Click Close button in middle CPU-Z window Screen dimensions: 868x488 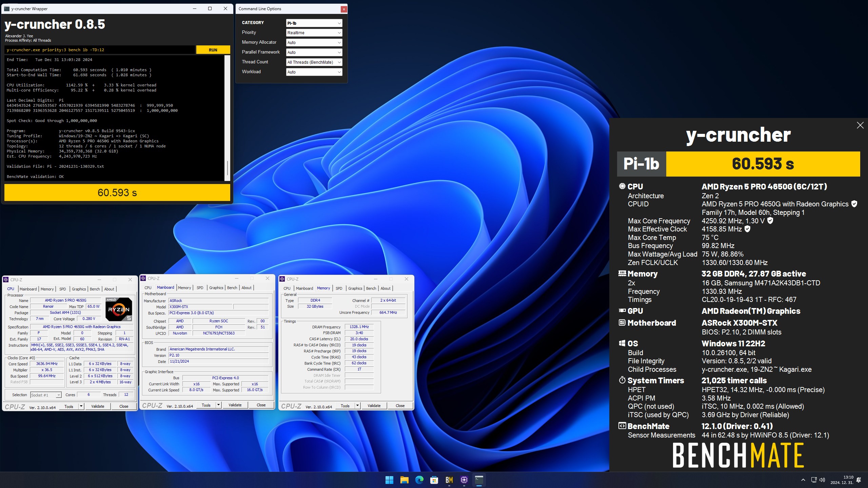tap(261, 405)
